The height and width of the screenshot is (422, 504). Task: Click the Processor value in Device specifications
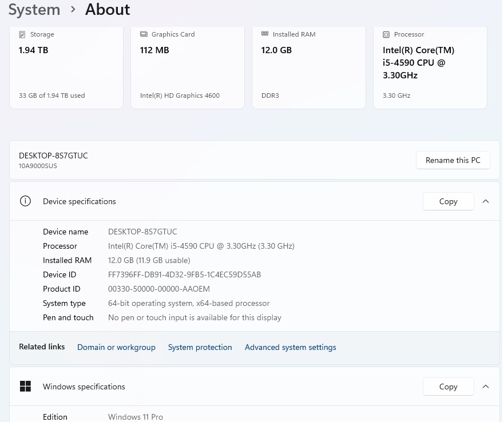(201, 246)
